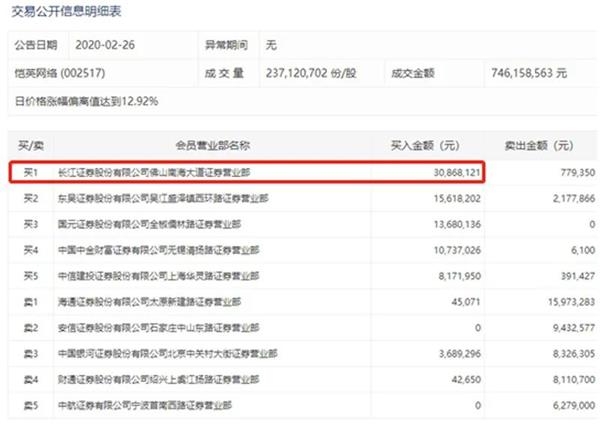Click the 买/卖 column header

tap(31, 146)
